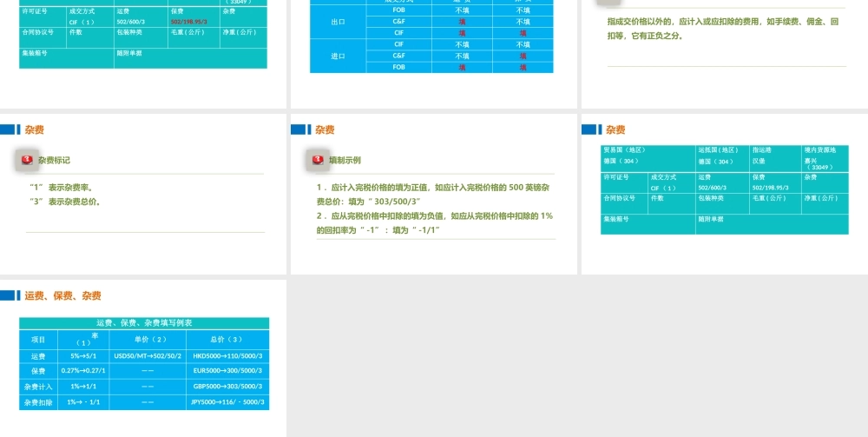The width and height of the screenshot is (868, 437).
Task: Click the 杂费标记 heading text
Action: click(54, 160)
